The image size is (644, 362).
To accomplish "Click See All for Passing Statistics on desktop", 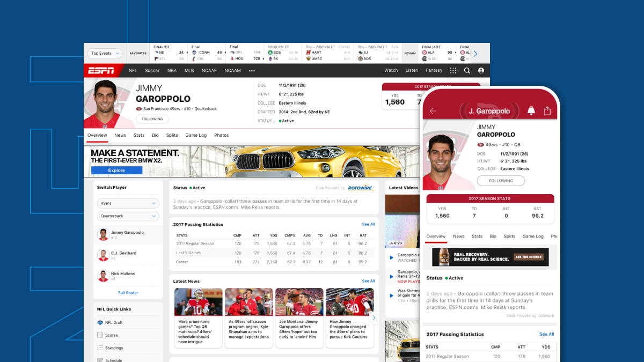I will 369,224.
